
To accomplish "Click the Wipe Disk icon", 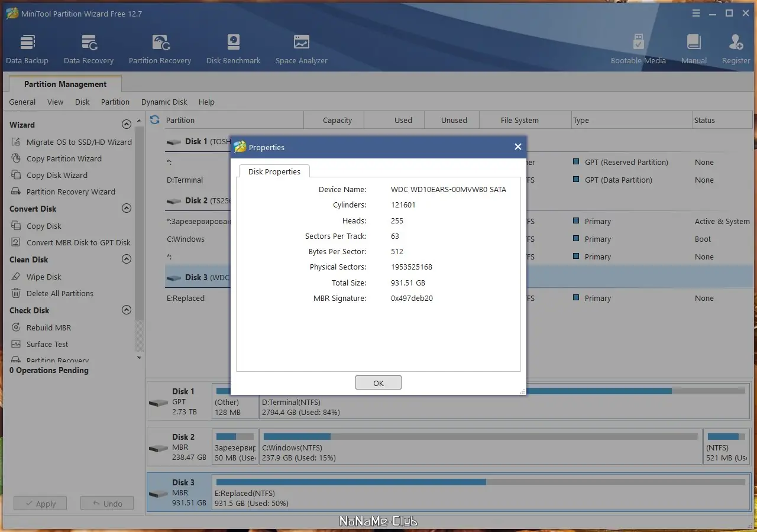I will 16,277.
